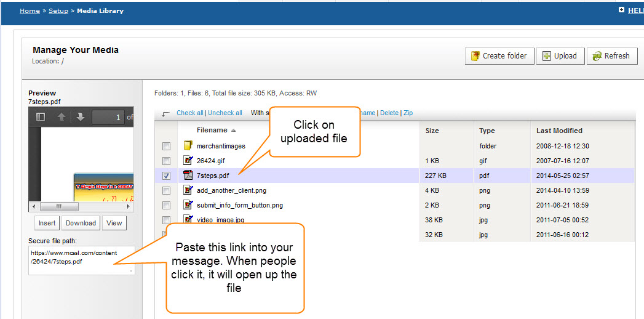The image size is (644, 319).
Task: Expand the Help plus icon in header
Action: click(x=621, y=10)
